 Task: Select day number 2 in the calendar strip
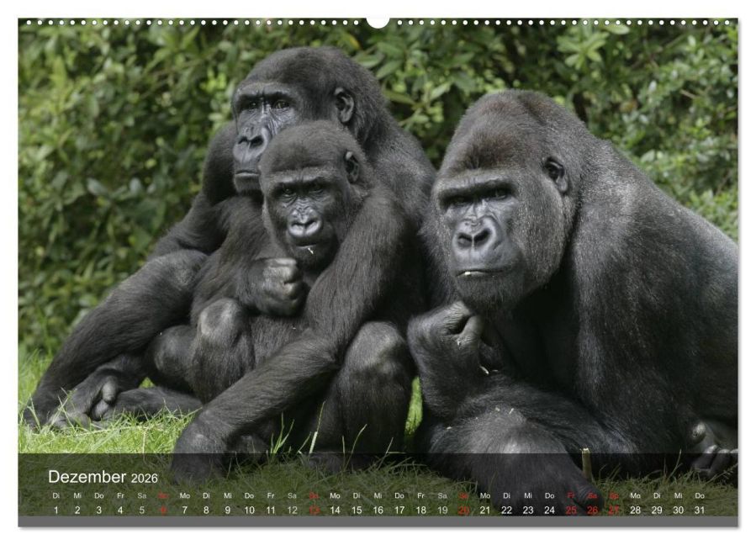77,510
